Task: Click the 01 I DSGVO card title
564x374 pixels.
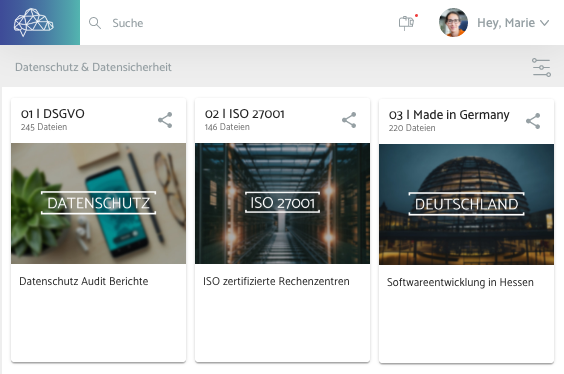Action: pyautogui.click(x=53, y=114)
